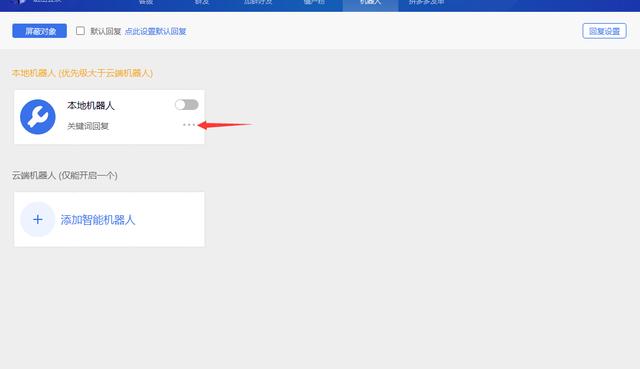Click the 云端机器人 (仅能开启一个) heading

coord(64,176)
